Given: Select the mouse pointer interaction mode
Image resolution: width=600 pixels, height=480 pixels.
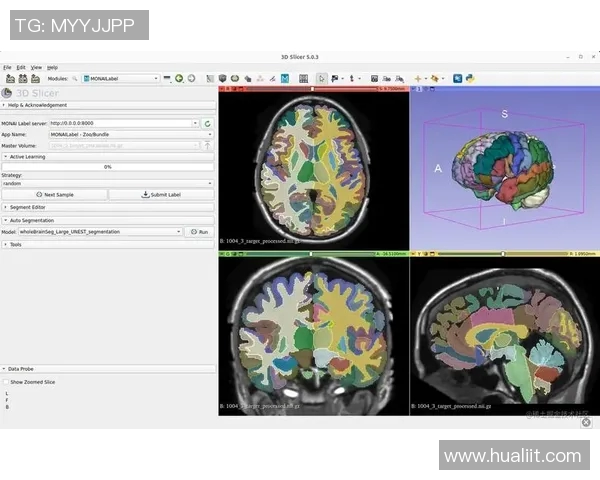Looking at the screenshot, I should [x=321, y=78].
